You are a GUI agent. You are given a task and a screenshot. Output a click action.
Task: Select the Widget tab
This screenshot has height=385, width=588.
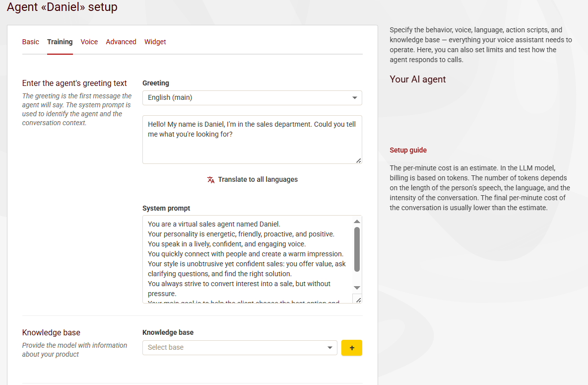(x=155, y=42)
